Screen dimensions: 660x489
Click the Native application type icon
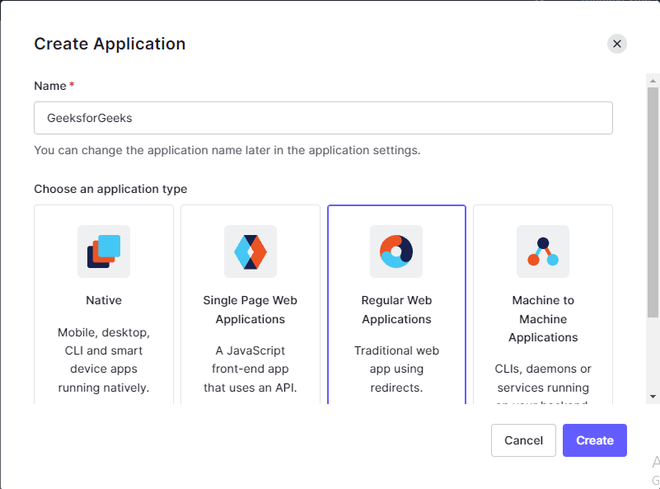pos(103,251)
